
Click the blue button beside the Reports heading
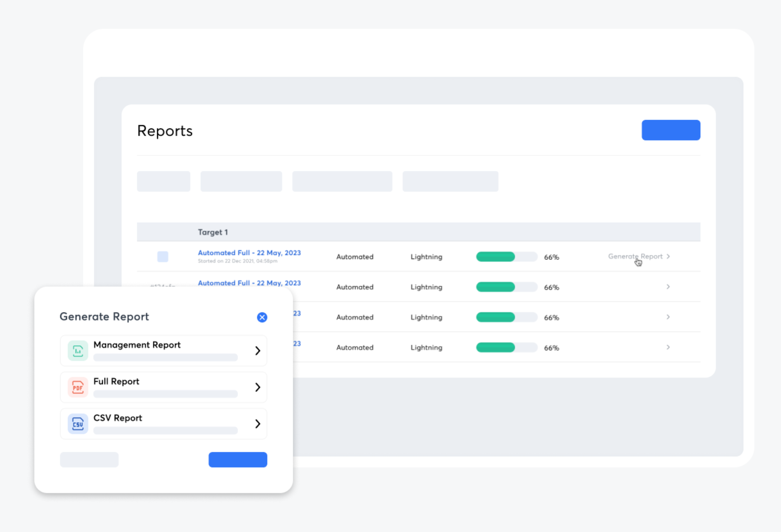pyautogui.click(x=671, y=130)
